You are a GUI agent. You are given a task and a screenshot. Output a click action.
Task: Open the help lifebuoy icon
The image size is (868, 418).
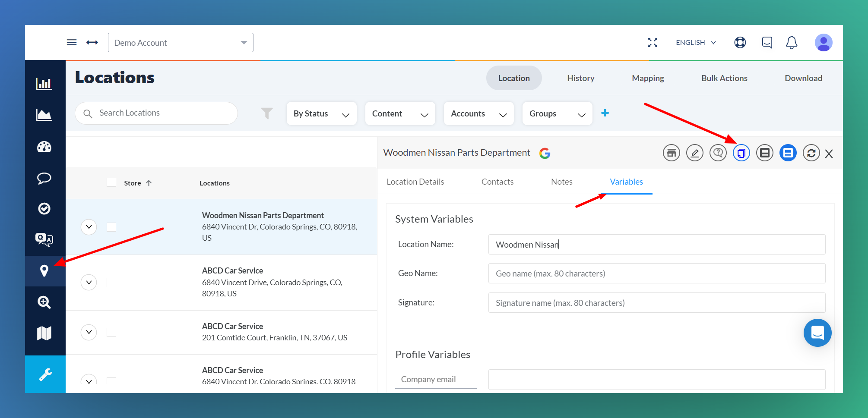click(x=740, y=42)
